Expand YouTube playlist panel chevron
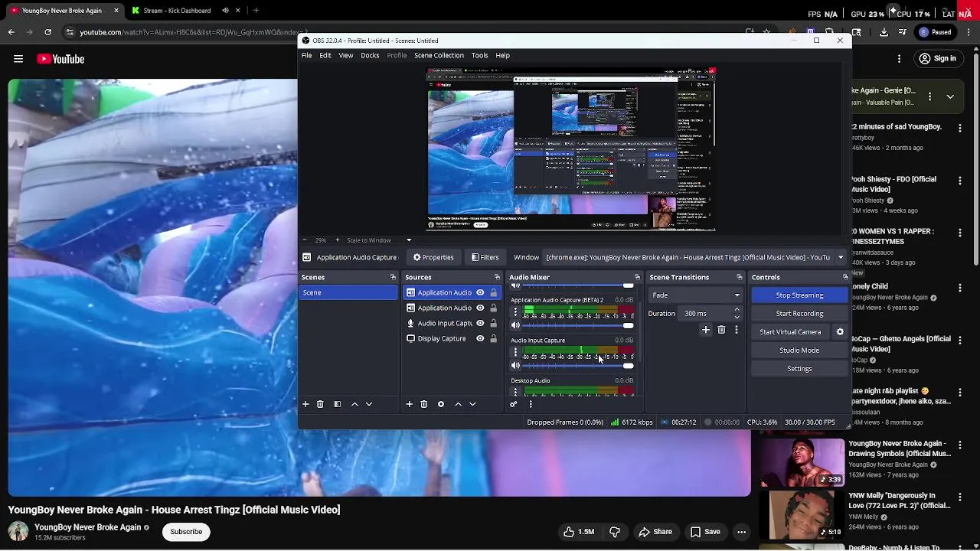The height and width of the screenshot is (551, 980). [950, 97]
